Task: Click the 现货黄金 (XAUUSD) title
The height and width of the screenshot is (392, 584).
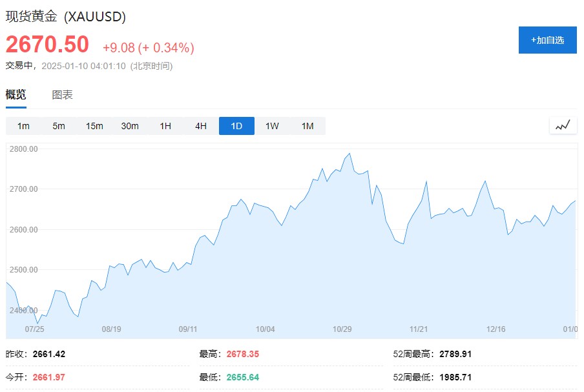Action: click(x=66, y=16)
